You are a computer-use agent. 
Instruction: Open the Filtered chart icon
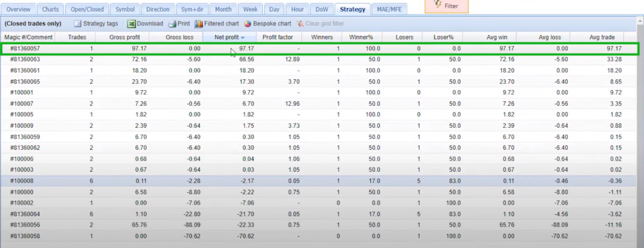[199, 24]
